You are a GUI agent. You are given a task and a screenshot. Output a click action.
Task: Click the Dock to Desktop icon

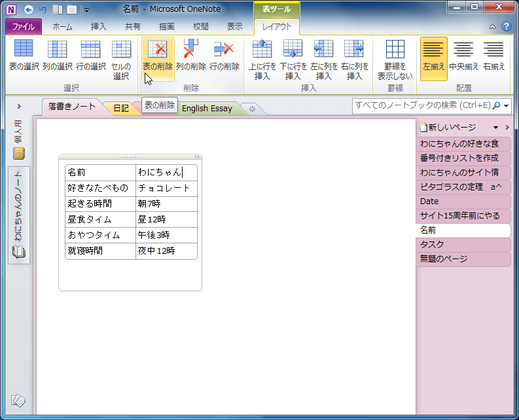click(x=58, y=10)
